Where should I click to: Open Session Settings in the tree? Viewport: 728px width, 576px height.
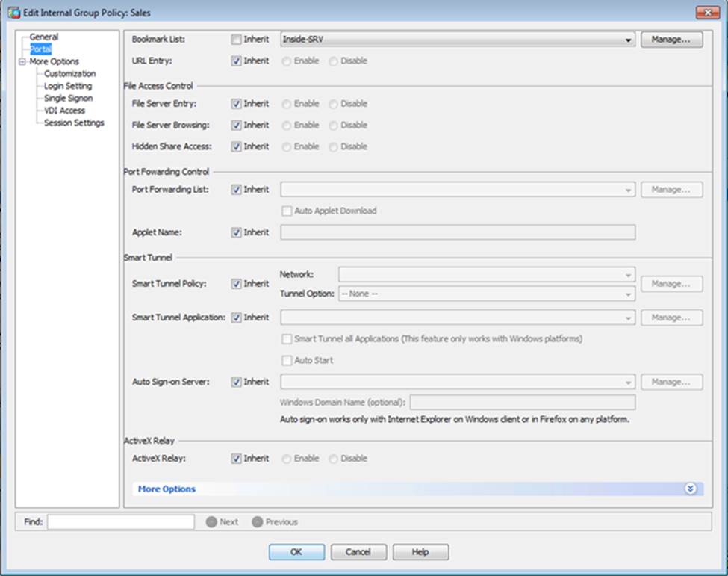pyautogui.click(x=74, y=123)
